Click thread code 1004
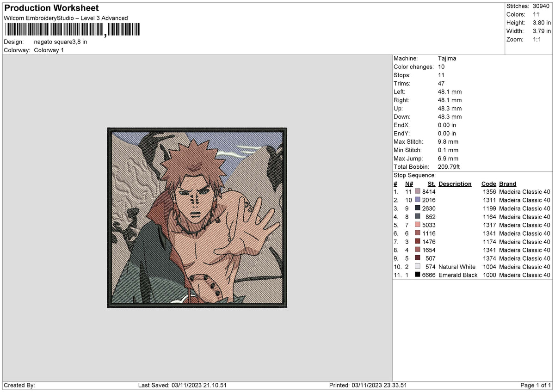The width and height of the screenshot is (555, 392). click(488, 267)
